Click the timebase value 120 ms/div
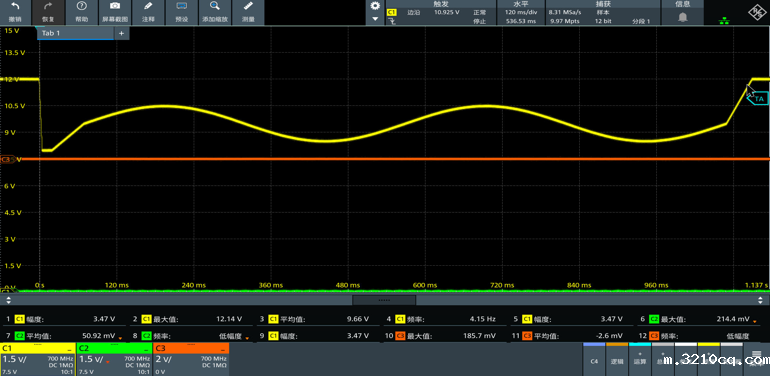The image size is (770, 376). click(x=520, y=12)
